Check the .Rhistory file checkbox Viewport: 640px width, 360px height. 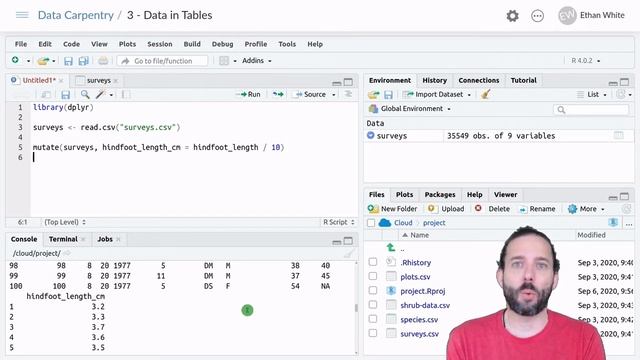point(373,262)
